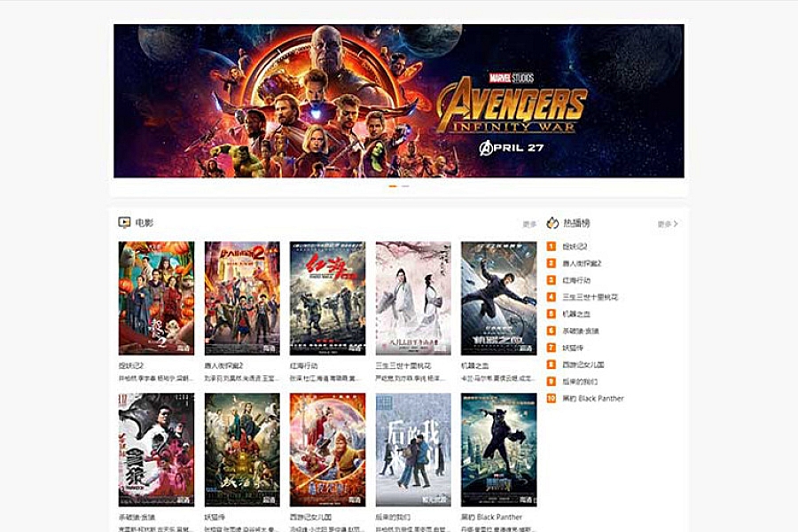Image resolution: width=798 pixels, height=532 pixels.
Task: Click the orange rank 1 badge
Action: coord(552,246)
